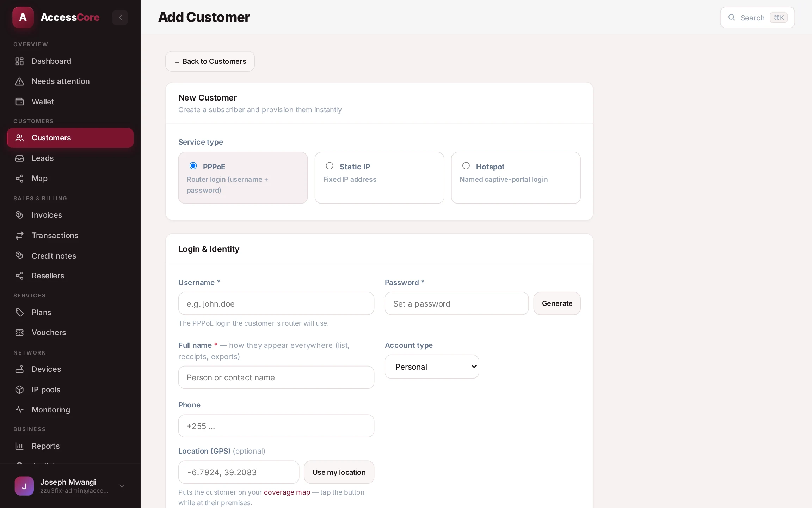The image size is (812, 508).
Task: Click the Devices router icon
Action: [x=19, y=369]
